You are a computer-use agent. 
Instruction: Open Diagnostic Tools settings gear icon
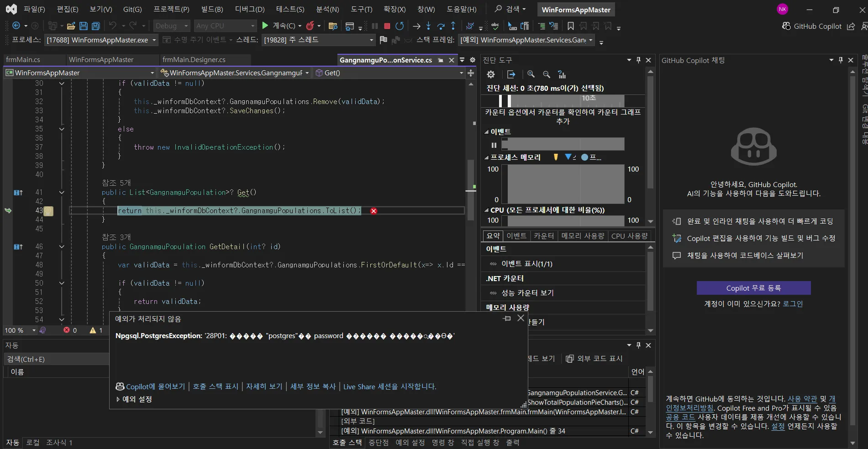tap(491, 74)
